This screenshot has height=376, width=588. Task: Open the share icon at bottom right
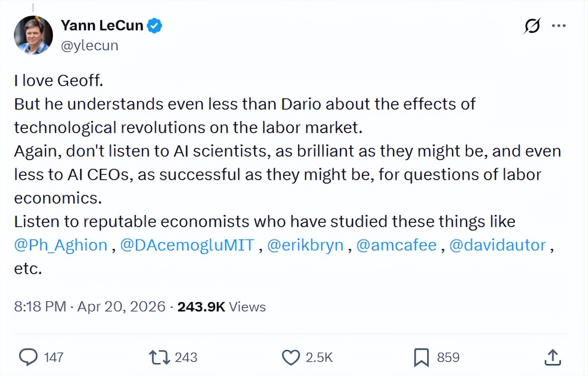[552, 357]
